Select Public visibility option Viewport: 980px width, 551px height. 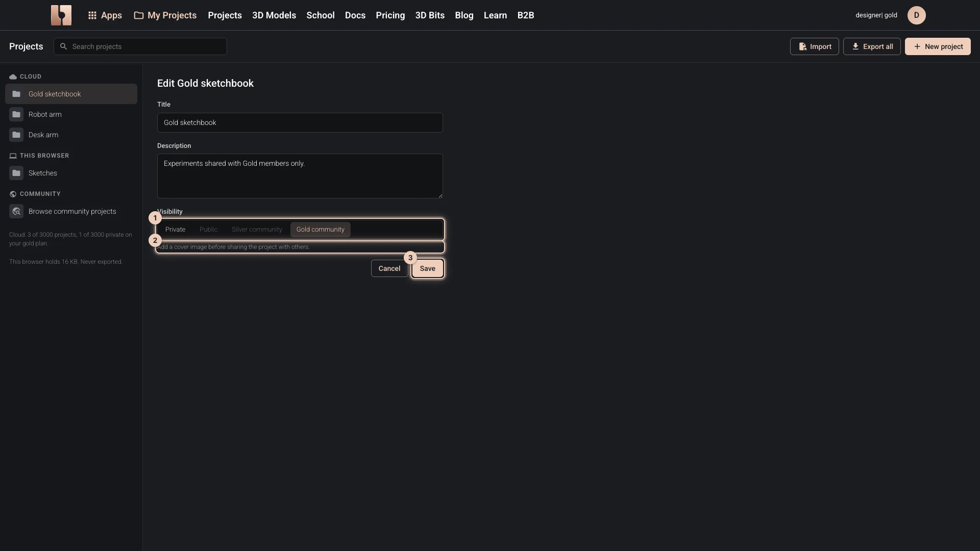click(x=208, y=230)
